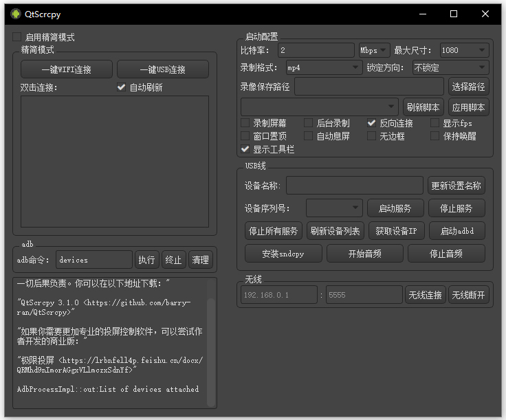Click the 无线连接 button

pyautogui.click(x=426, y=295)
